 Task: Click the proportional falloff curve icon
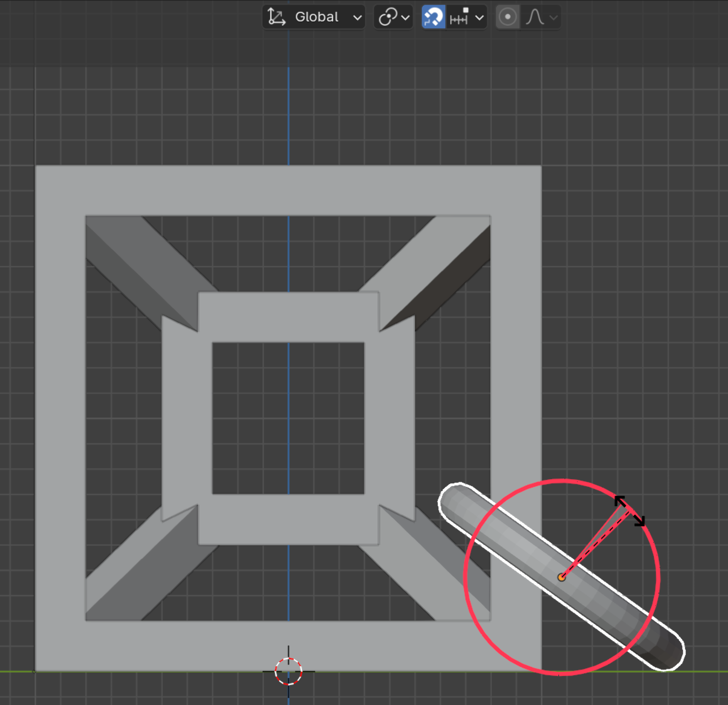[535, 17]
